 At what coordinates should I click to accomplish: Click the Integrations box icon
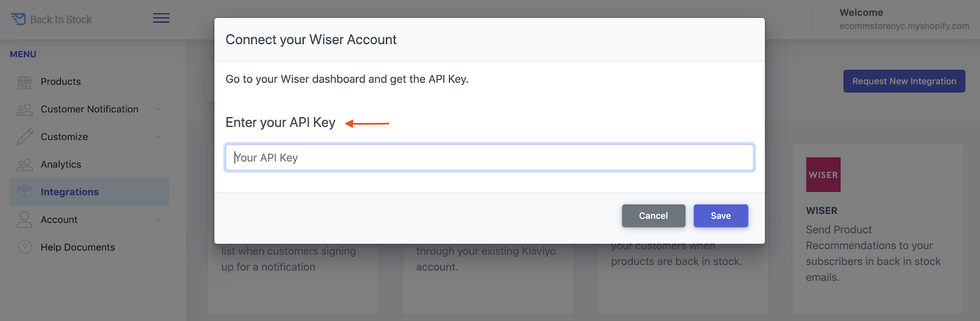coord(24,192)
